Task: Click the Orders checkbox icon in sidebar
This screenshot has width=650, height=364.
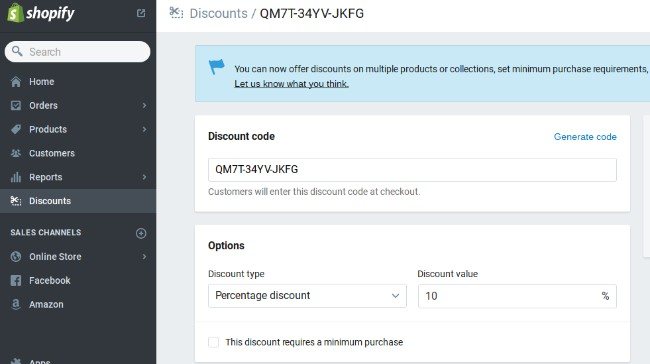Action: coord(16,106)
